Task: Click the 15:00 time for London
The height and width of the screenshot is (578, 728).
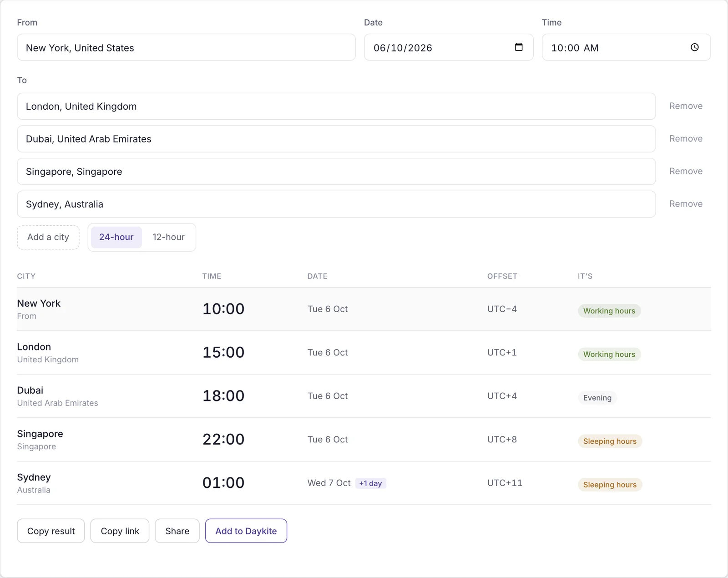Action: click(x=223, y=352)
